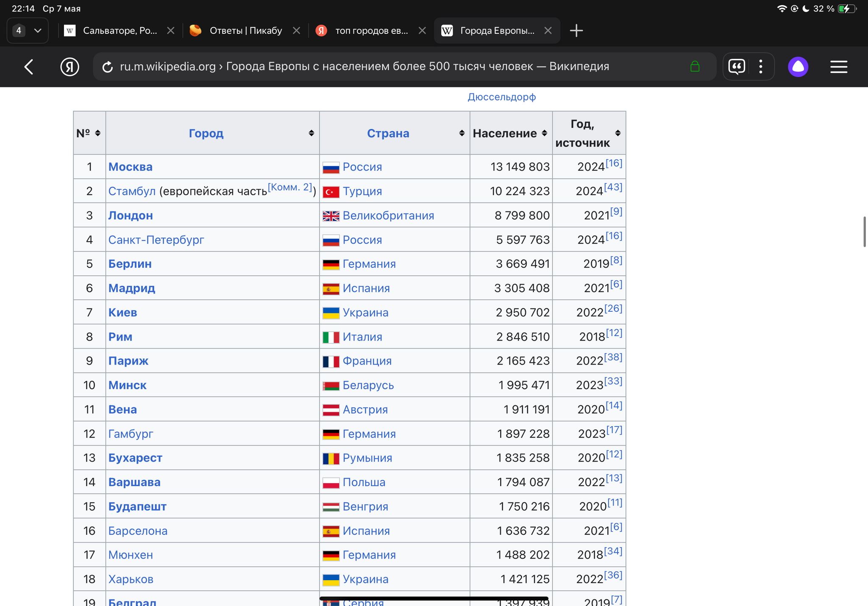The width and height of the screenshot is (868, 606).
Task: Open the Москва article link
Action: [x=130, y=167]
